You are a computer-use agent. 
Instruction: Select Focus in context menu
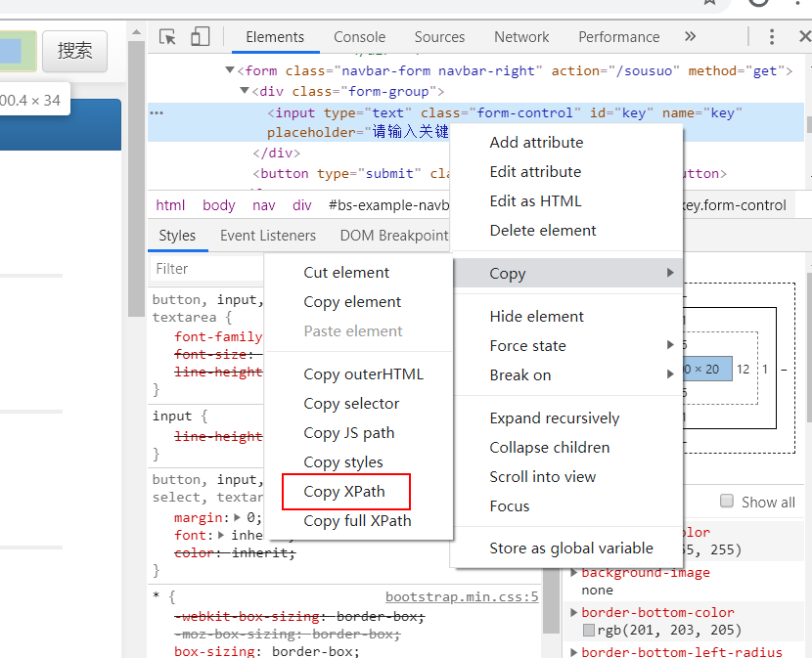(510, 506)
